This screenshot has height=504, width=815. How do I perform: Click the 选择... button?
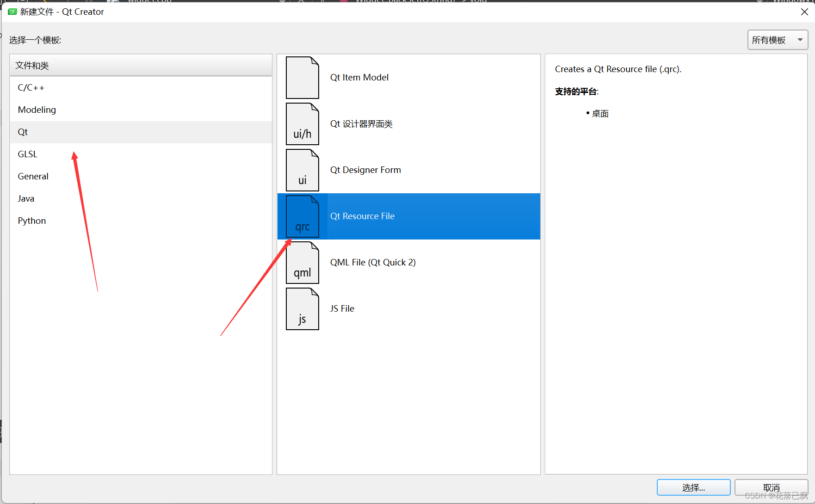coord(693,488)
